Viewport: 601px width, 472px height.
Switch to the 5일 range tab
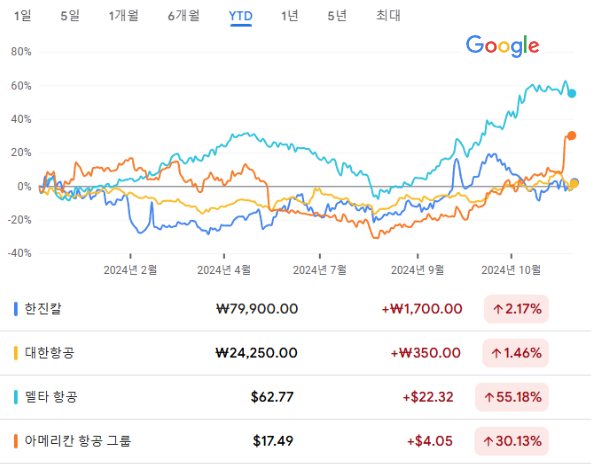point(70,16)
